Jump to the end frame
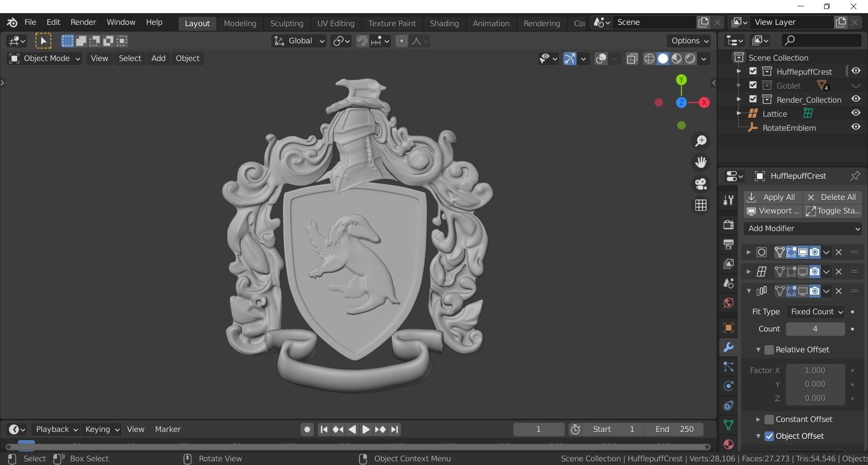The image size is (868, 465). click(x=395, y=429)
